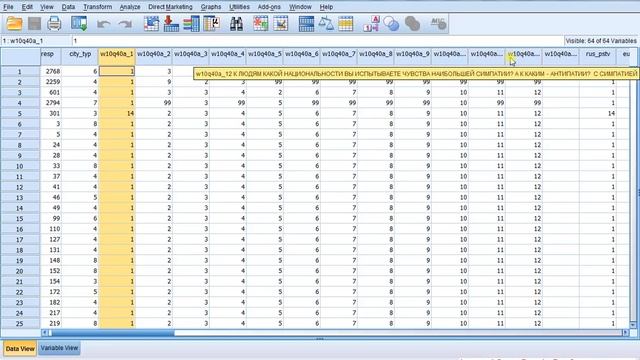Click the horizontal scrollbar thumb
640x360 pixels.
112,333
